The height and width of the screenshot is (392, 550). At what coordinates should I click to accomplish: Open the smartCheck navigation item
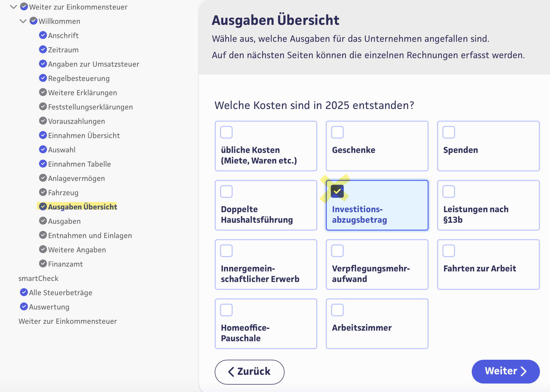(38, 278)
